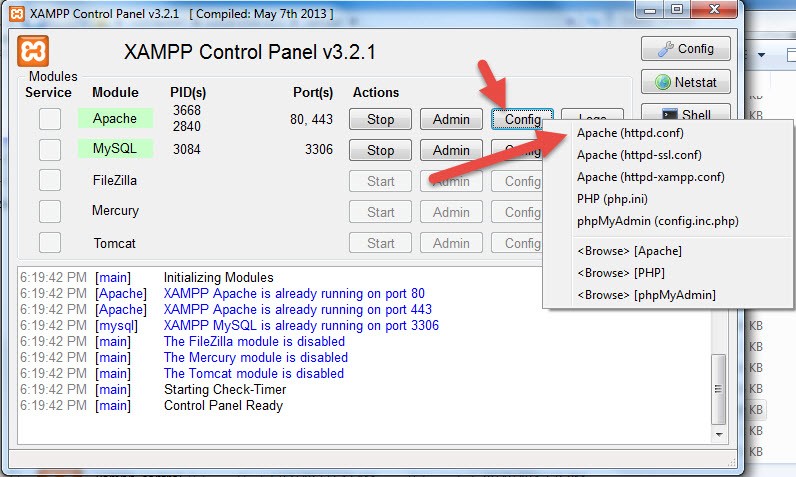
Task: Open the main Config wrench button
Action: [x=685, y=49]
